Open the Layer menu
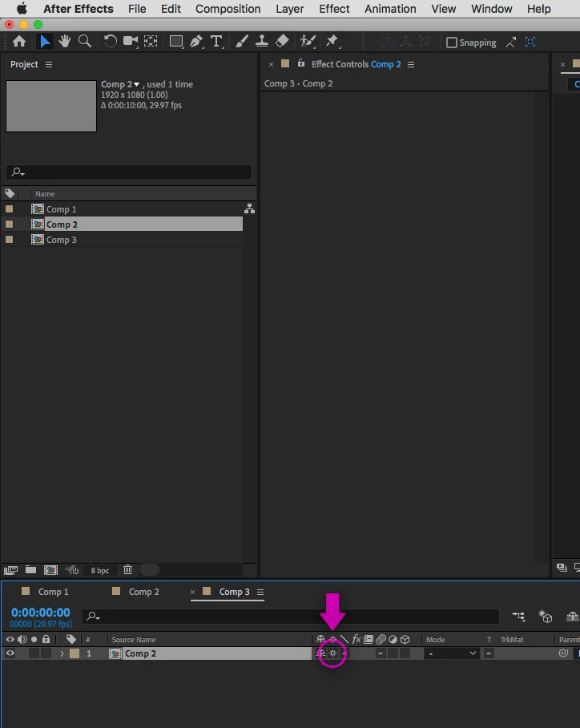 click(289, 9)
